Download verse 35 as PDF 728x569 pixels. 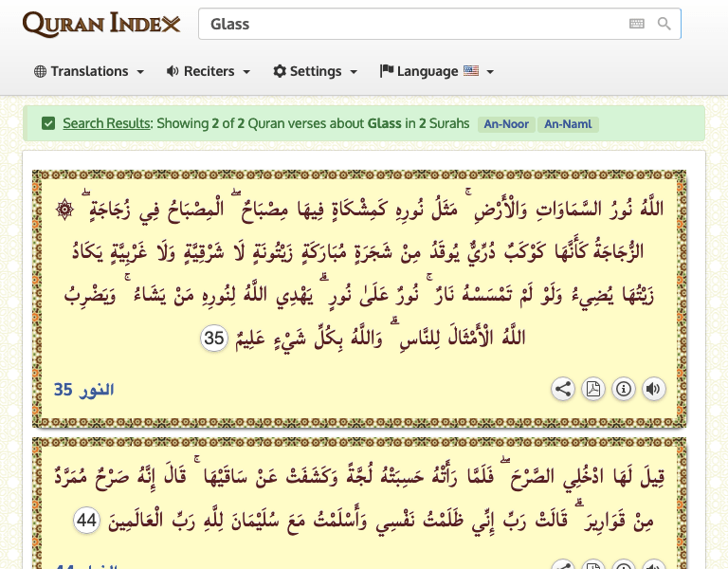[593, 389]
